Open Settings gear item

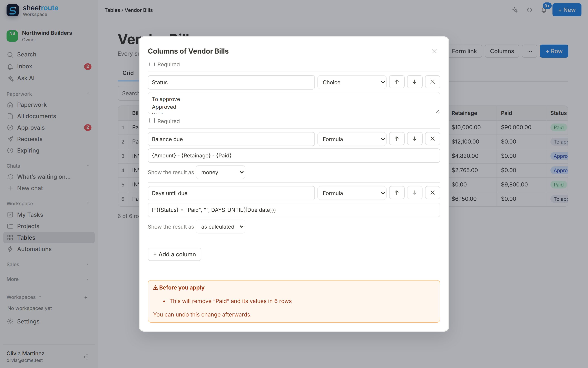(x=49, y=321)
